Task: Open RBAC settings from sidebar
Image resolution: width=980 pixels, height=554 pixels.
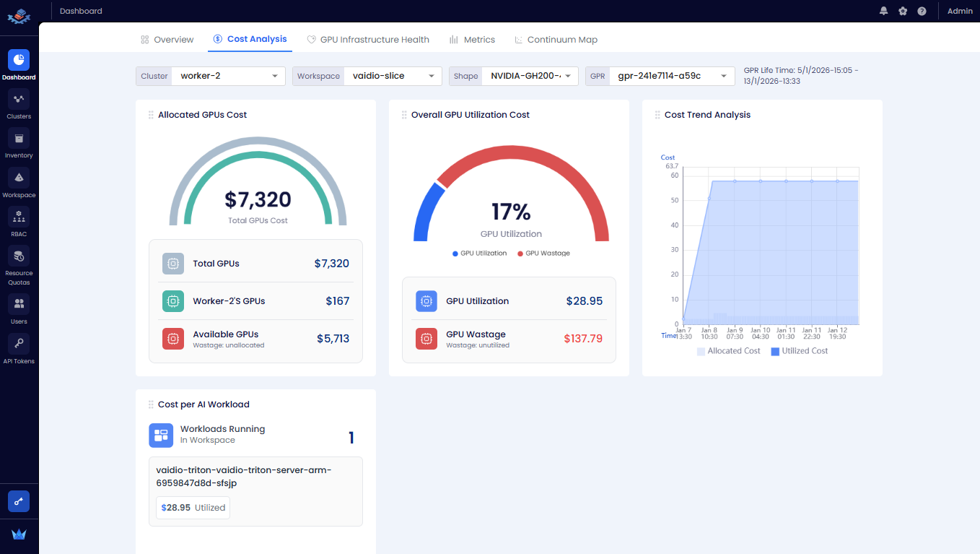Action: pyautogui.click(x=19, y=217)
